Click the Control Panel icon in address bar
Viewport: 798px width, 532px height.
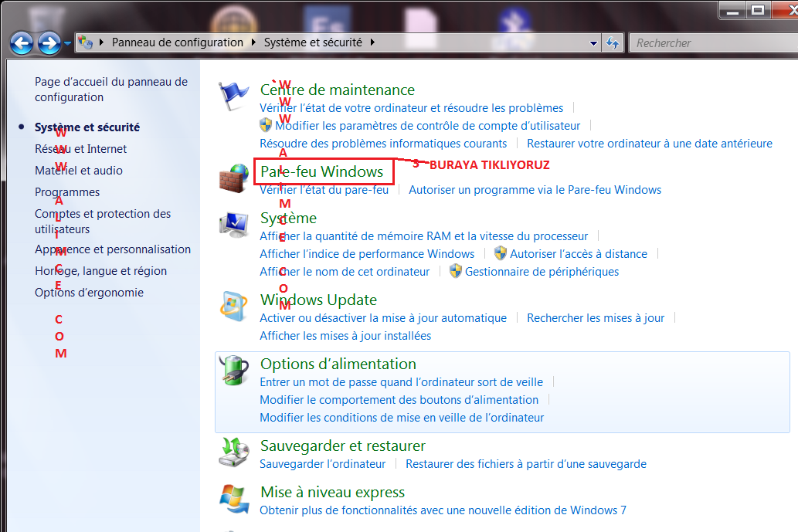[x=86, y=42]
